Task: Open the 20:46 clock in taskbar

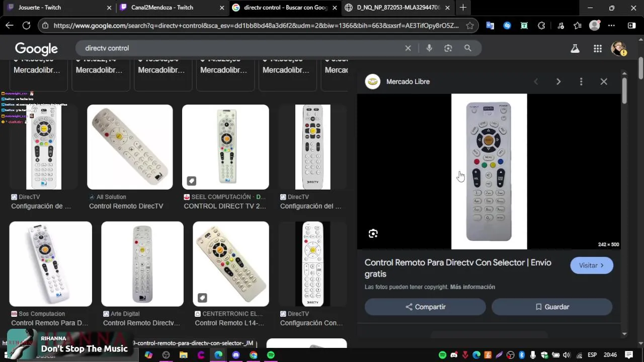Action: point(610,355)
